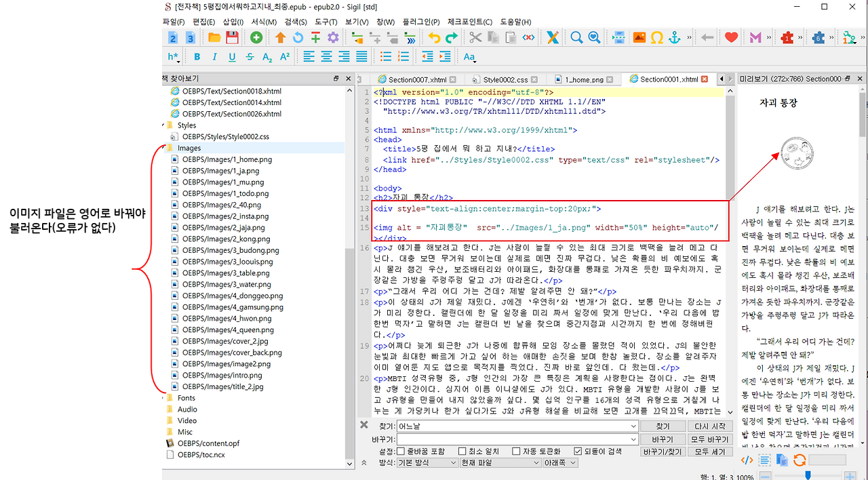This screenshot has height=480, width=868.
Task: Click the Insert image icon in toolbar
Action: tap(639, 38)
